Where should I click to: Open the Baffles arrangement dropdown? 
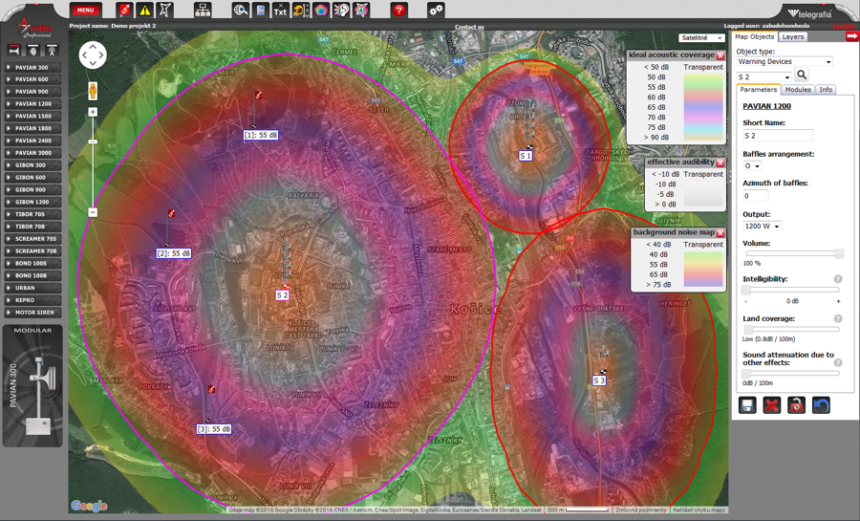pos(752,166)
